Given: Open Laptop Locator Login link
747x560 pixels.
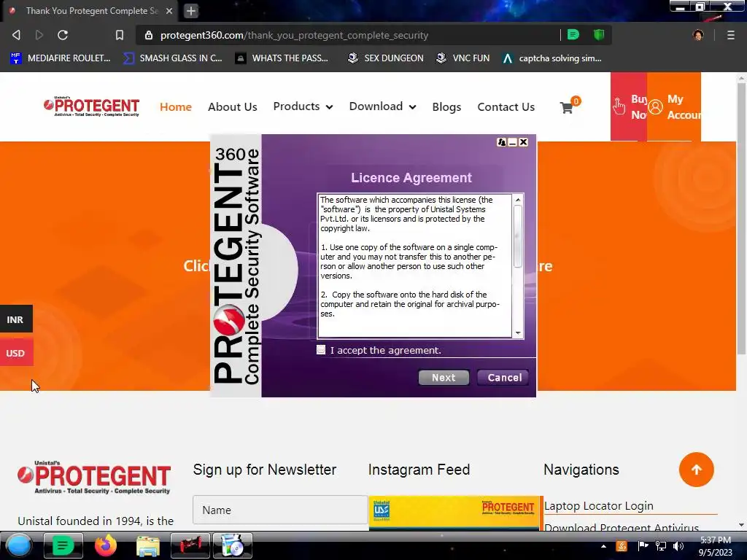Looking at the screenshot, I should tap(598, 506).
